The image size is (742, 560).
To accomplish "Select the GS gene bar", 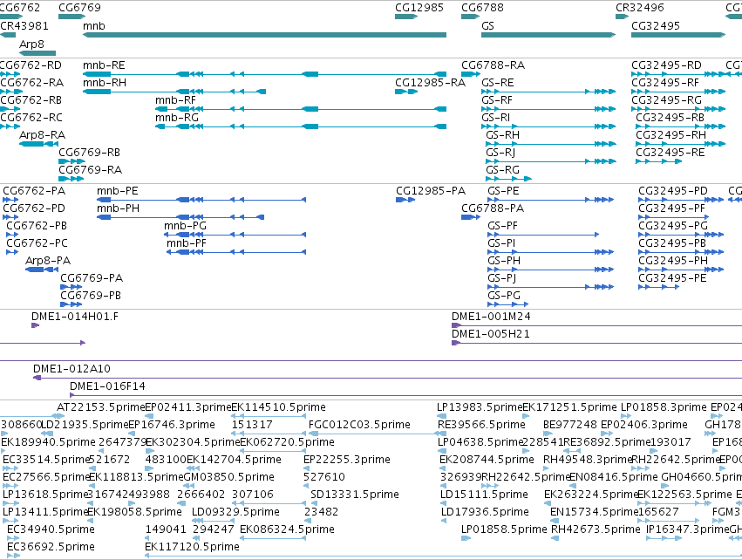I will (x=548, y=35).
